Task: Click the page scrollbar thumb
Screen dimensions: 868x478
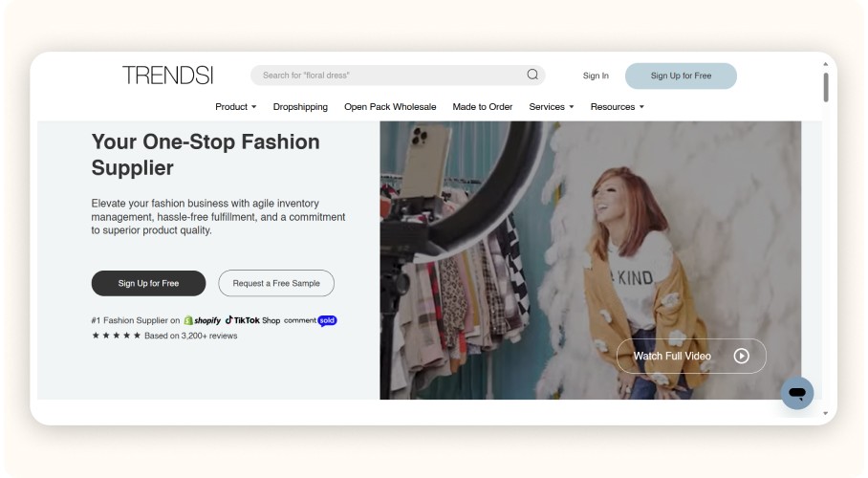Action: (x=825, y=87)
